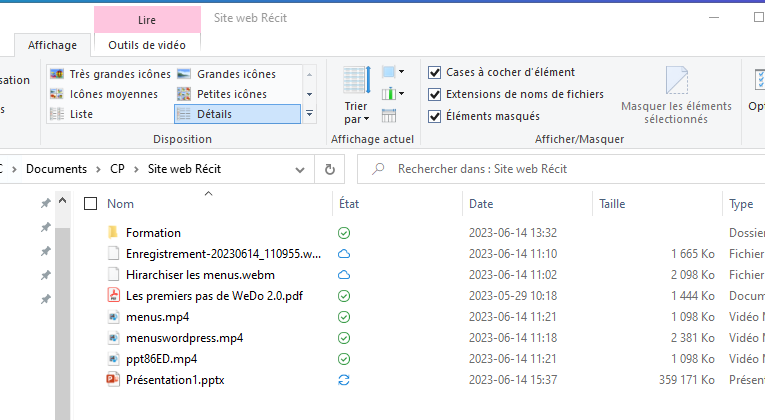Click the PowerPoint icon of Présentation1.pptx
The width and height of the screenshot is (765, 420).
point(113,380)
